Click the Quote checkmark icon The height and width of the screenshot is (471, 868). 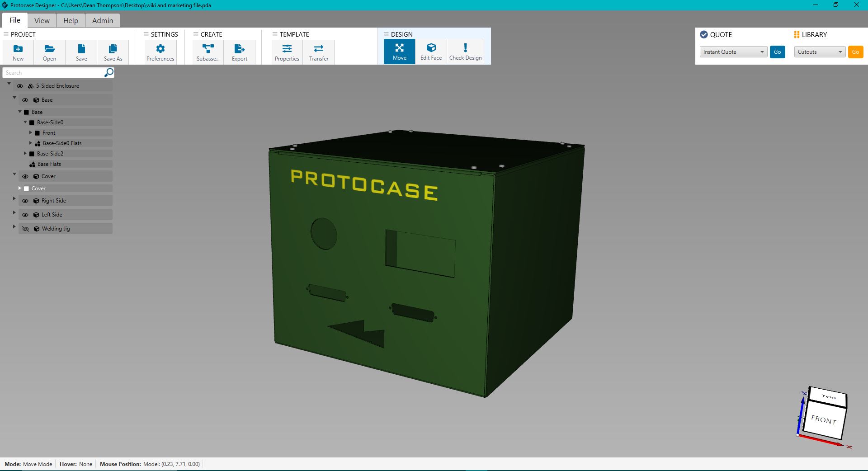pos(704,34)
